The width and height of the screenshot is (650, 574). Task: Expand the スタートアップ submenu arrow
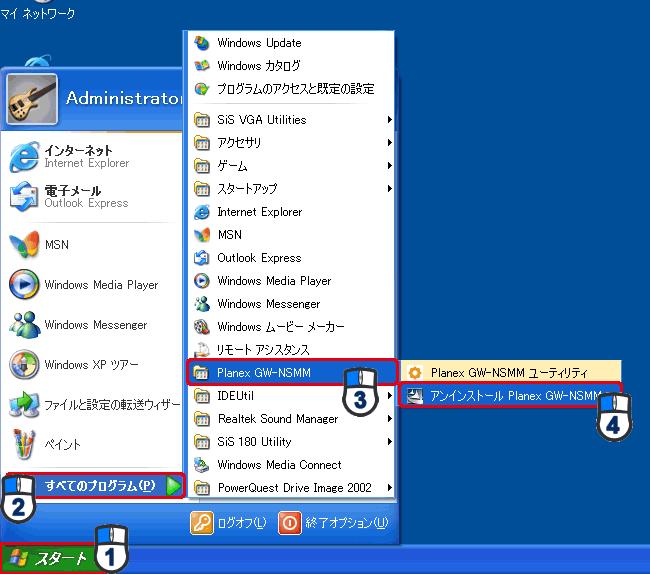tap(389, 189)
